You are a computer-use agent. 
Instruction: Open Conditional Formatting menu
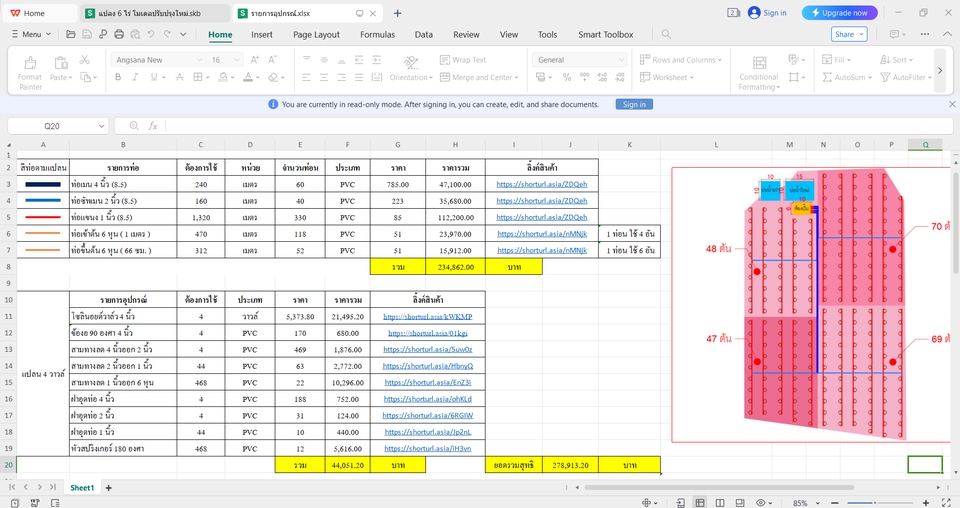[759, 72]
